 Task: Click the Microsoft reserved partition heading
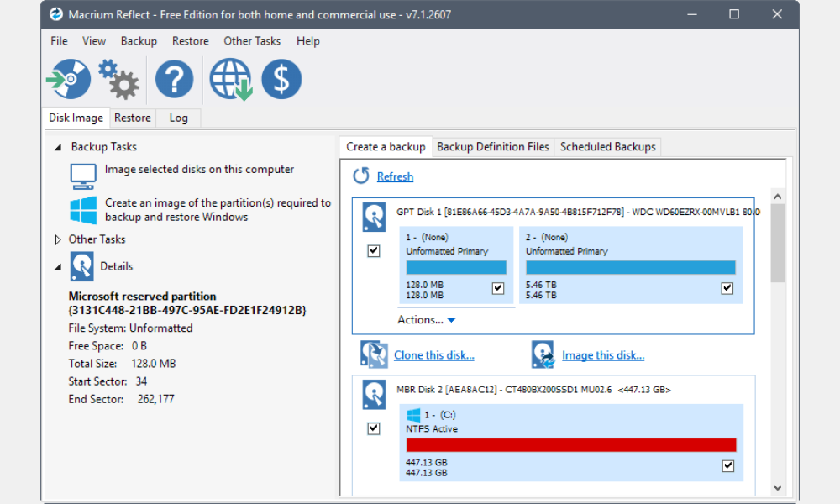187,303
